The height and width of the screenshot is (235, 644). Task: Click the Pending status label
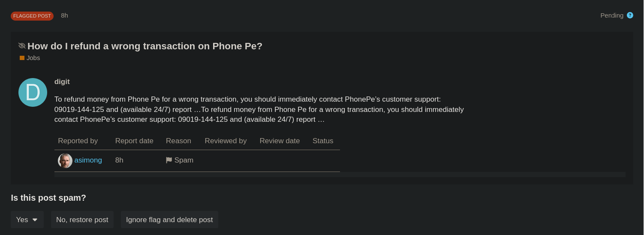click(611, 15)
